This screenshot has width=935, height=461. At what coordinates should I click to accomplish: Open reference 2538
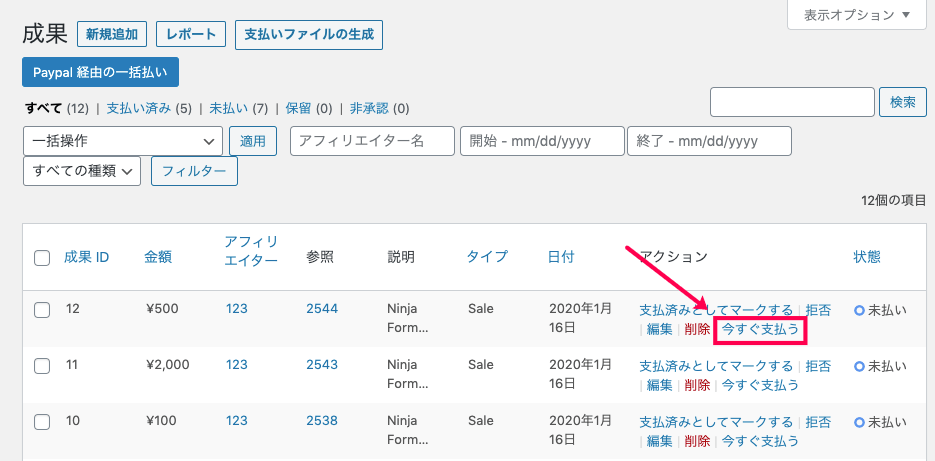tap(322, 420)
